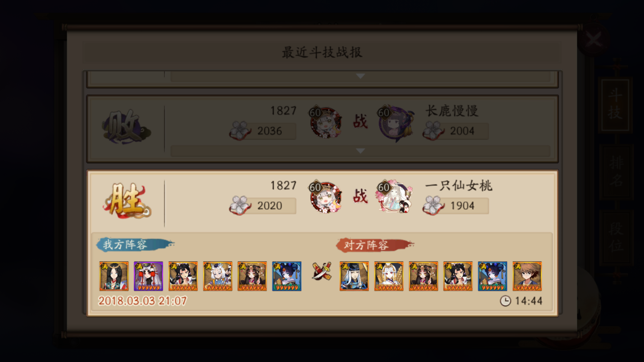Open the 排名 ranking side tab
The width and height of the screenshot is (644, 362).
point(616,172)
